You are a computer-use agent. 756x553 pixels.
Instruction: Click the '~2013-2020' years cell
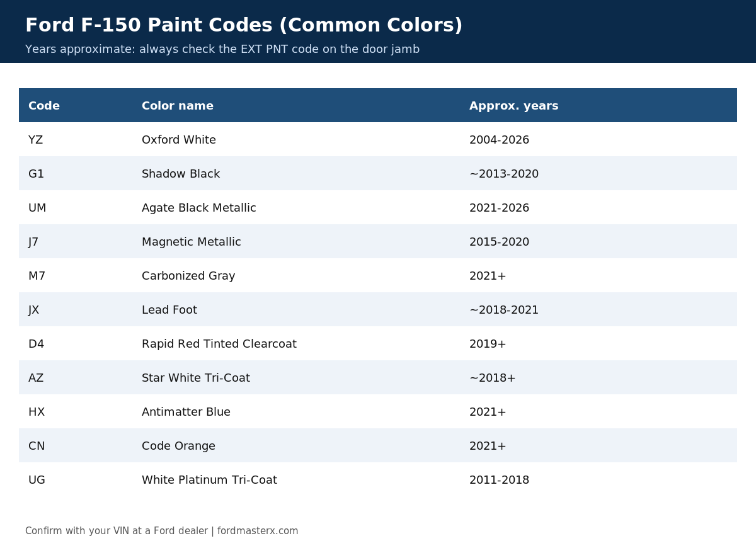pyautogui.click(x=504, y=174)
